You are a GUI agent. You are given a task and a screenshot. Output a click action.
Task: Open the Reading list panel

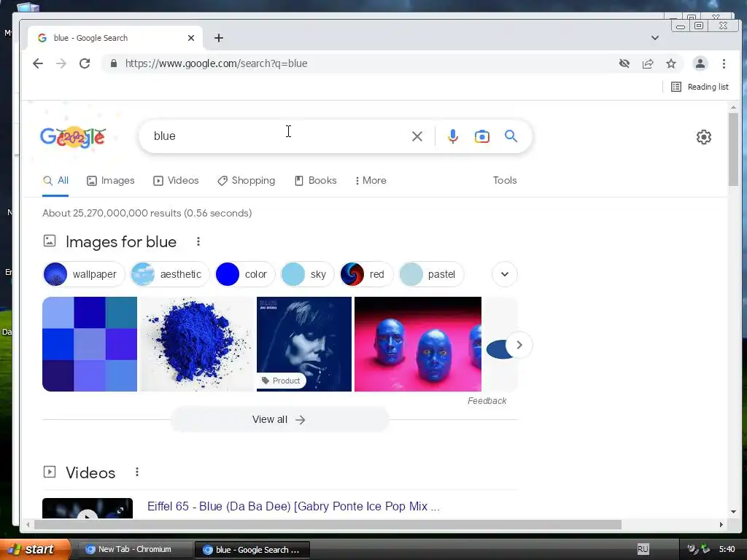coord(700,87)
